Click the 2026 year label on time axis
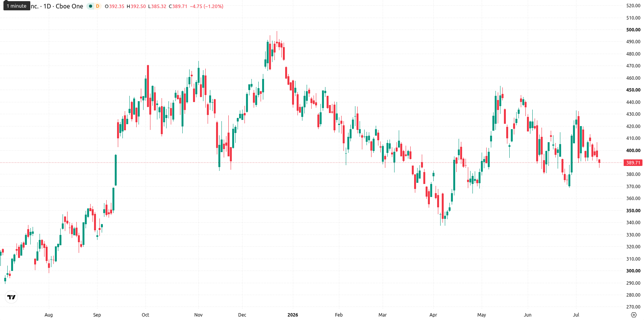644x320 pixels. (x=293, y=315)
